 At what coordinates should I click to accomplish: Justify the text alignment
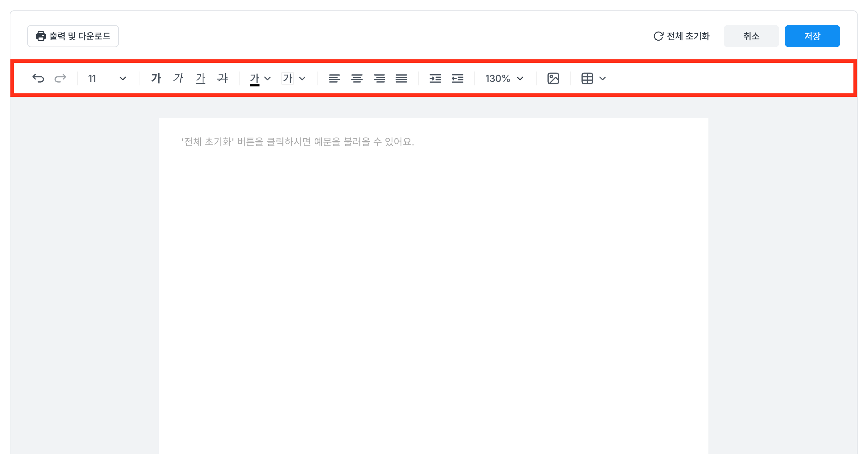(401, 78)
